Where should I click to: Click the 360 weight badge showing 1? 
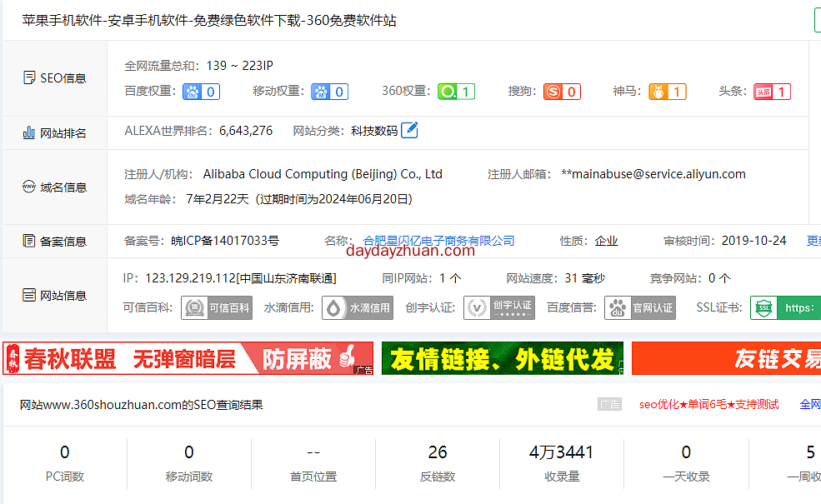click(x=457, y=92)
